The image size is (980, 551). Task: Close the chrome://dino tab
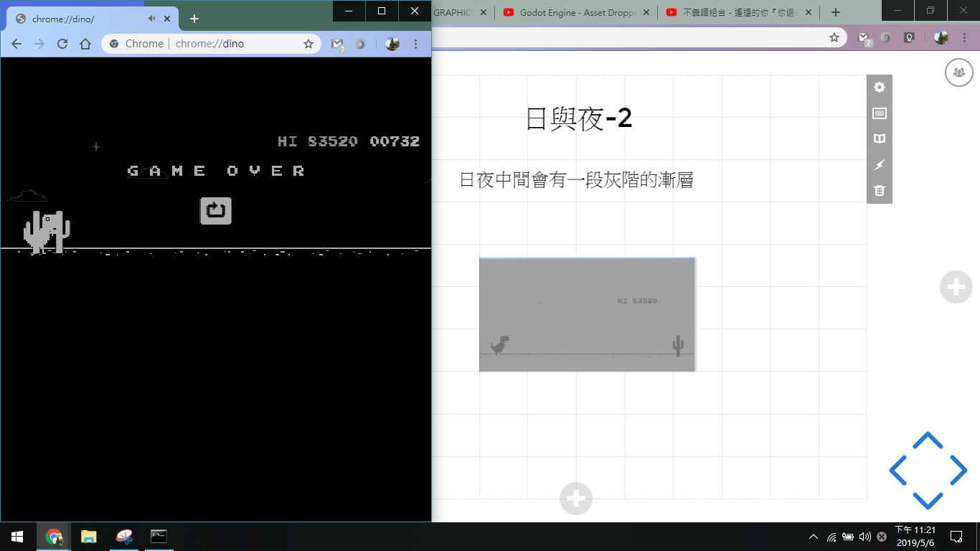(168, 19)
